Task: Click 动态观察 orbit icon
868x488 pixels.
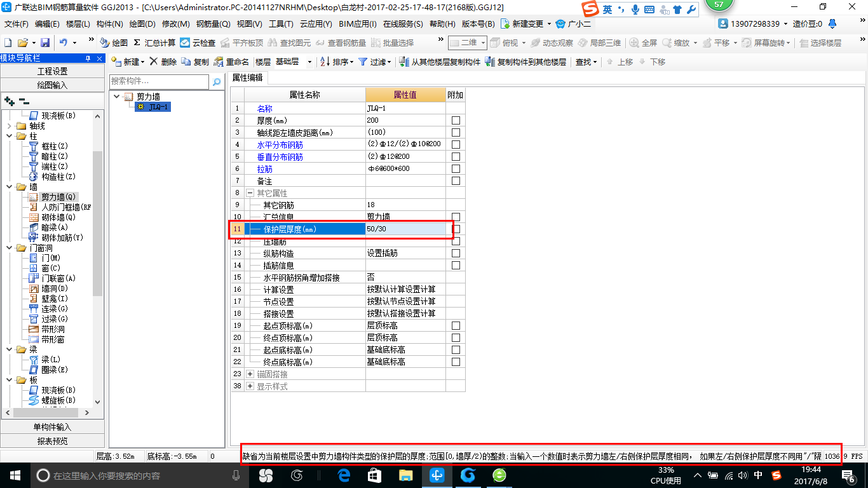Action: click(x=552, y=43)
